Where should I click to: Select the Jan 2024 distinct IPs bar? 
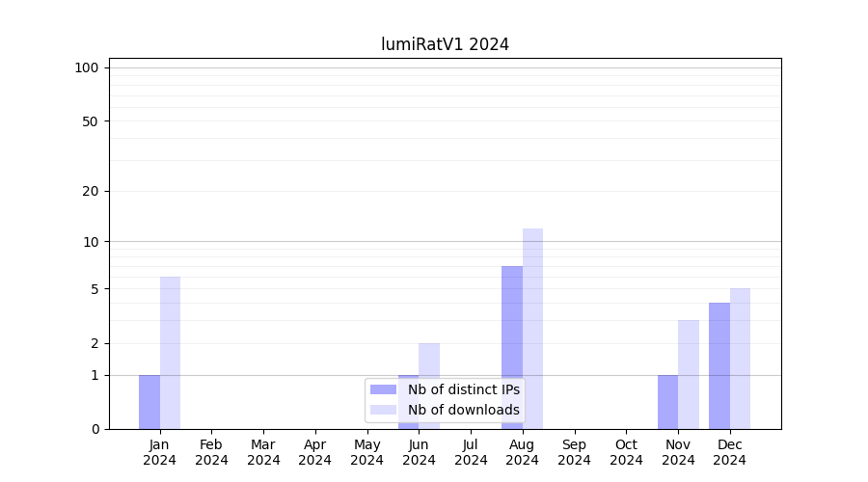point(149,402)
